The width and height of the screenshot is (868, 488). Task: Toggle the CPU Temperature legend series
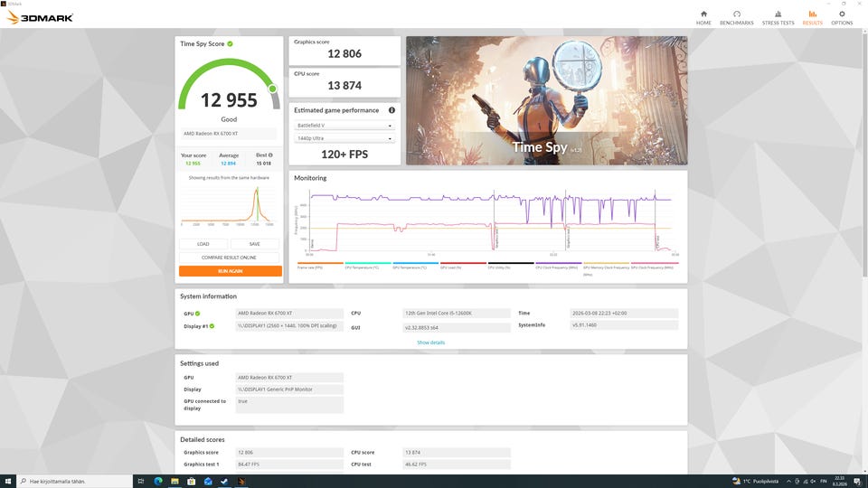coord(368,266)
